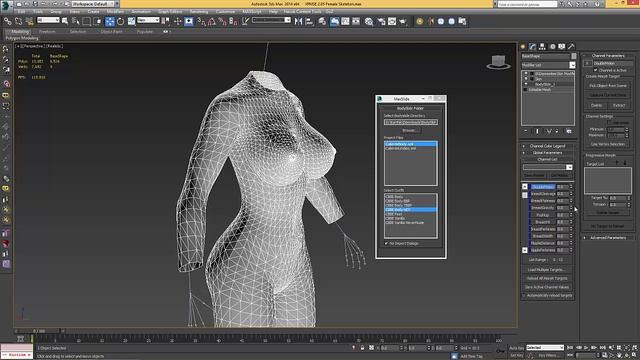Expand the Global Parameters rollout

(547, 153)
